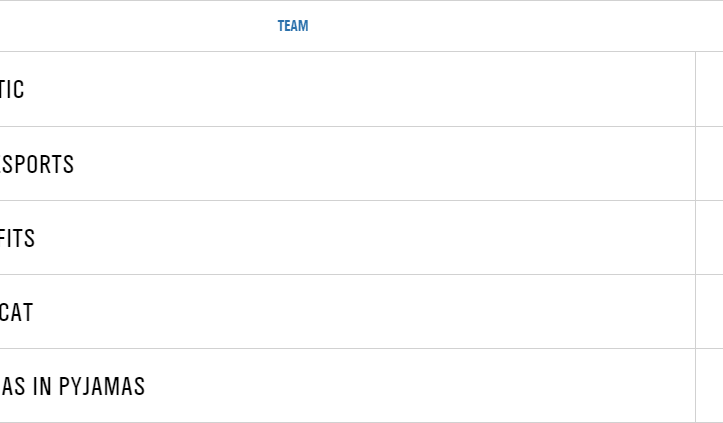Click the empty middle of the PYJAMAS row
Viewport: 723px width, 423px height.
tap(400, 386)
